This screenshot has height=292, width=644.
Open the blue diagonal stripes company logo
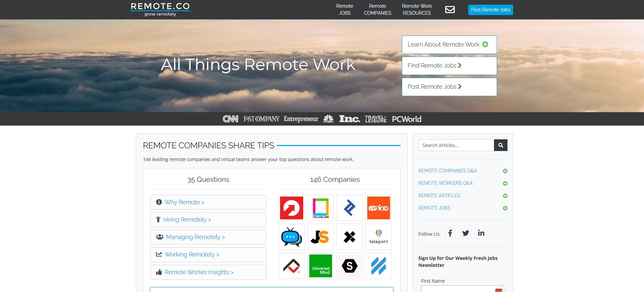pos(379,266)
